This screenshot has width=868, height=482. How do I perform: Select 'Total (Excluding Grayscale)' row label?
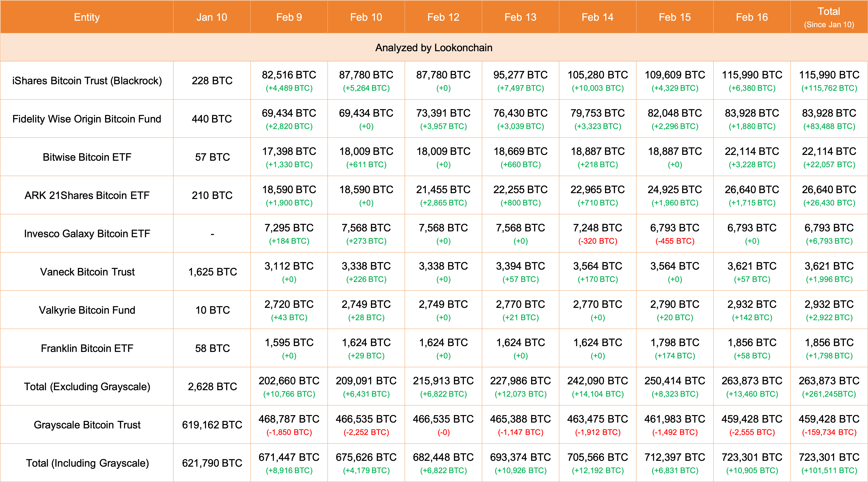click(87, 386)
